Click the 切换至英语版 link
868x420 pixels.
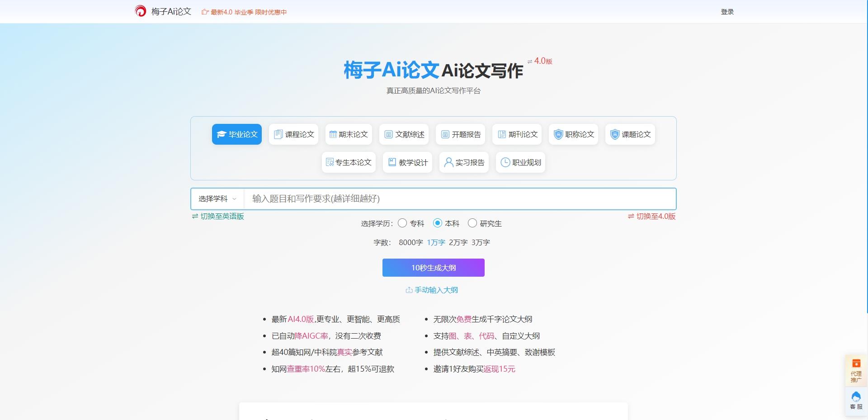pos(222,216)
